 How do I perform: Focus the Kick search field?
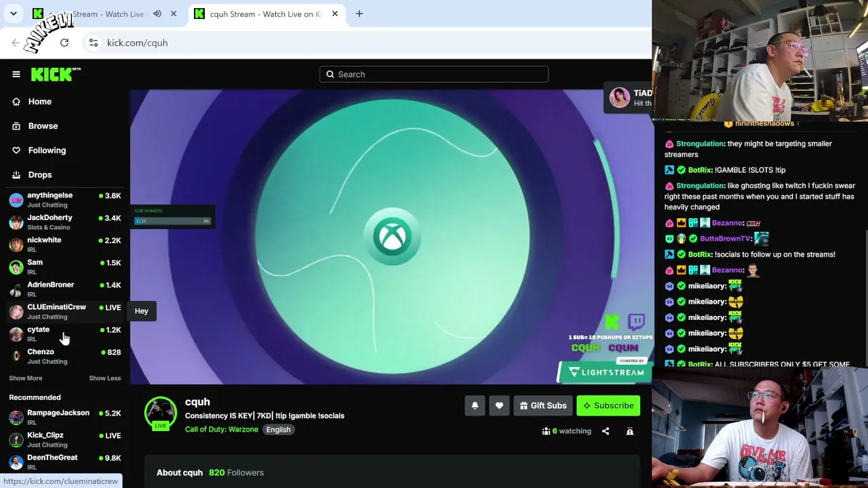pyautogui.click(x=434, y=75)
